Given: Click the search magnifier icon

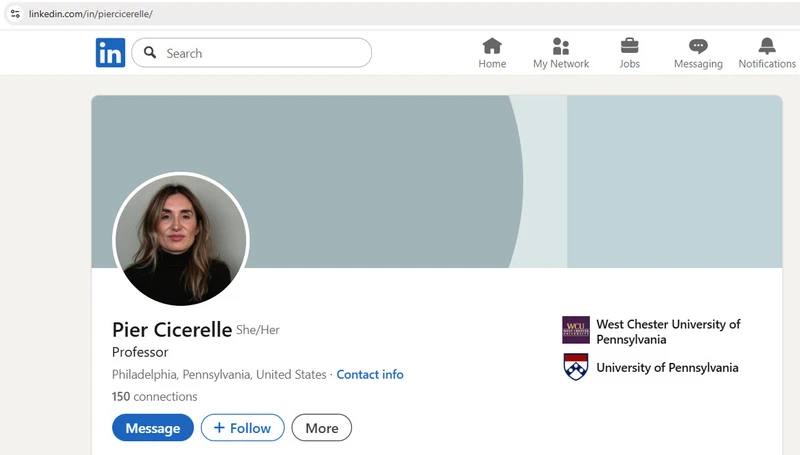Looking at the screenshot, I should 150,53.
